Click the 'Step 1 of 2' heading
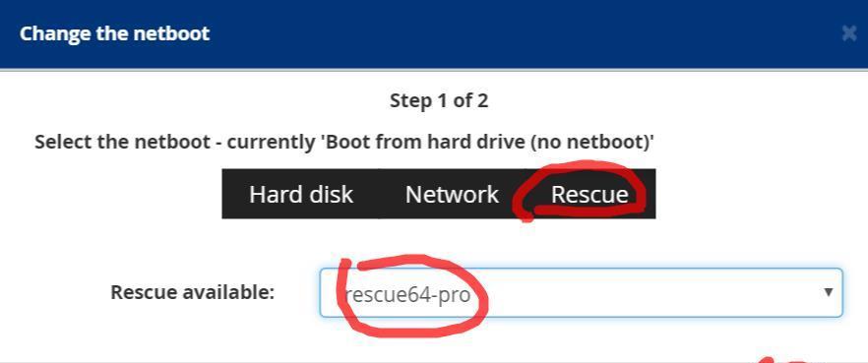Screen dimensions: 868x363 (x=439, y=100)
